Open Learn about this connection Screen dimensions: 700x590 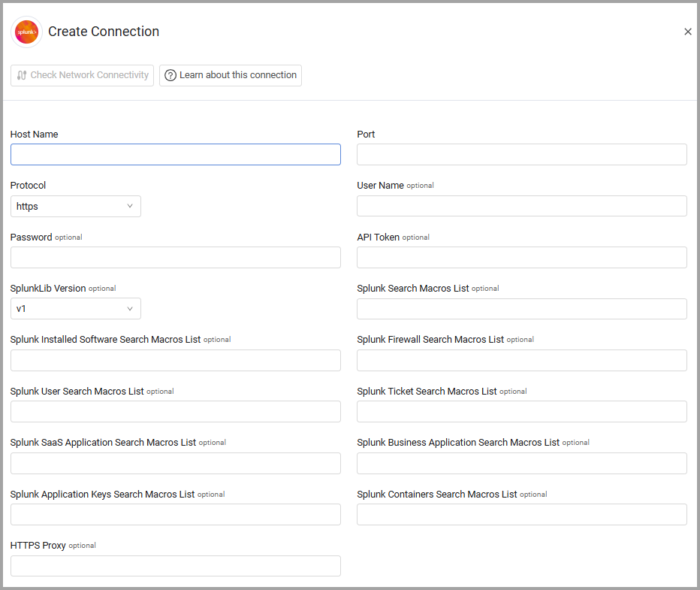tap(230, 75)
